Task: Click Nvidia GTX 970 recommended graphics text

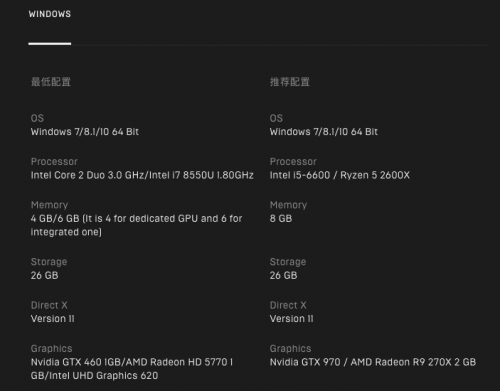Action: tap(373, 362)
